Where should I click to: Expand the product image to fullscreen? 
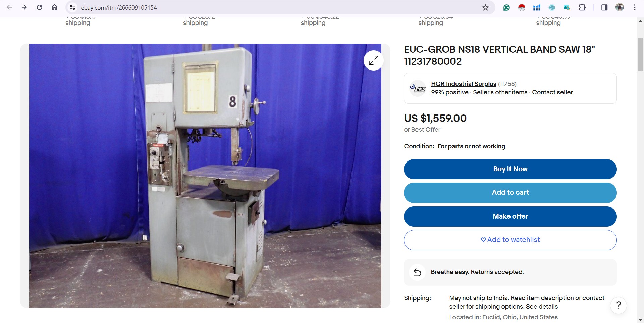pyautogui.click(x=373, y=60)
